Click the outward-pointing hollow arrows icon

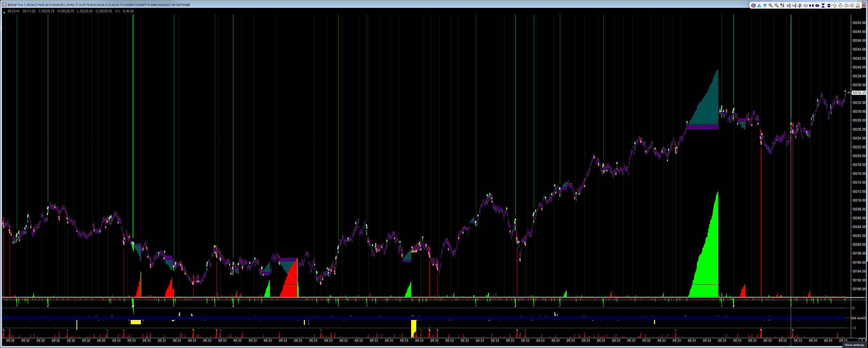click(x=800, y=5)
